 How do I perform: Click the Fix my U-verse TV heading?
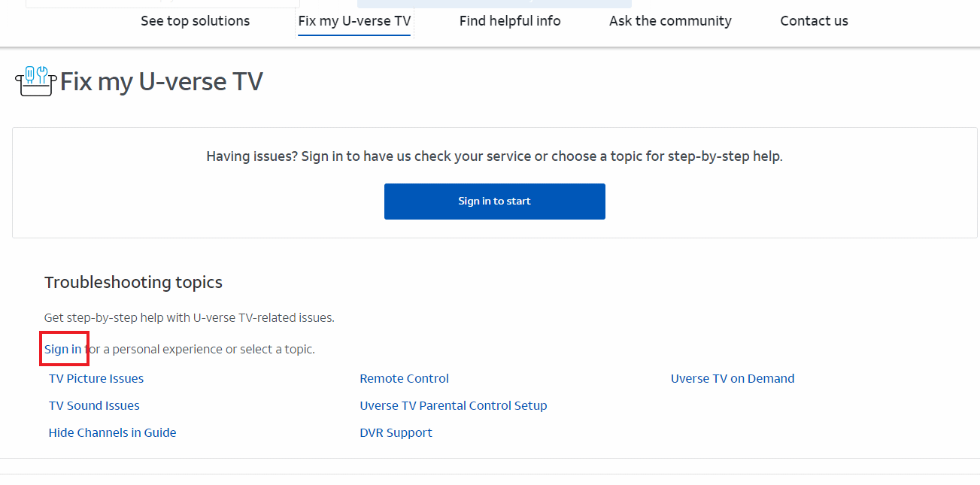coord(162,81)
